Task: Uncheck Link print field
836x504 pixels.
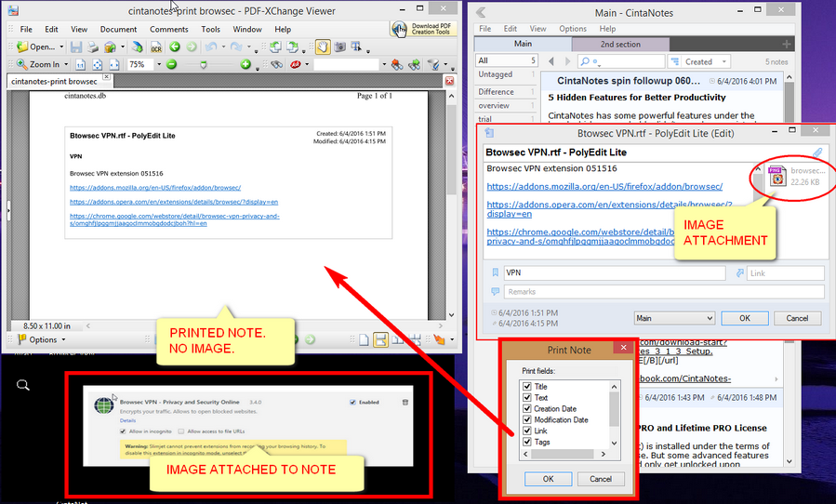Action: point(527,431)
